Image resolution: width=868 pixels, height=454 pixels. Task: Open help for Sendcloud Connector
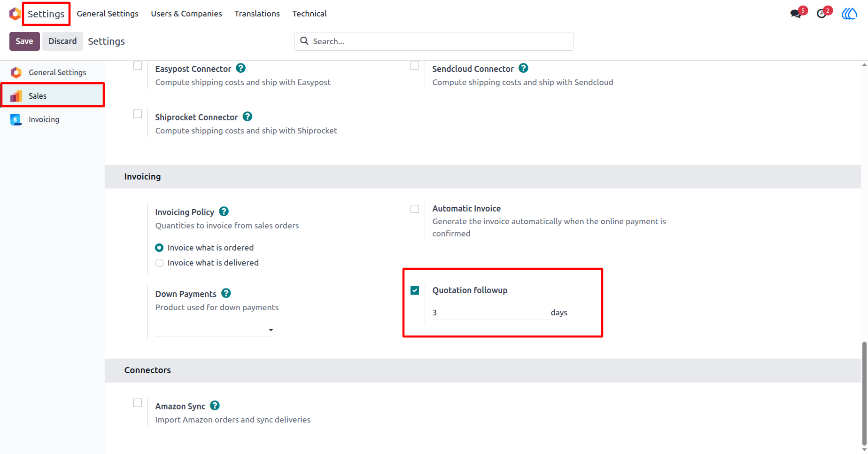click(524, 68)
